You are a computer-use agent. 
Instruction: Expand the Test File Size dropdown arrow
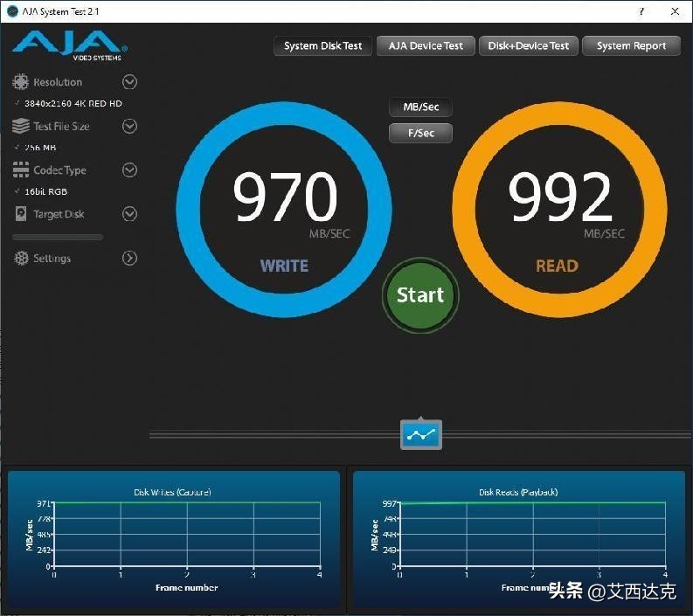(x=129, y=126)
